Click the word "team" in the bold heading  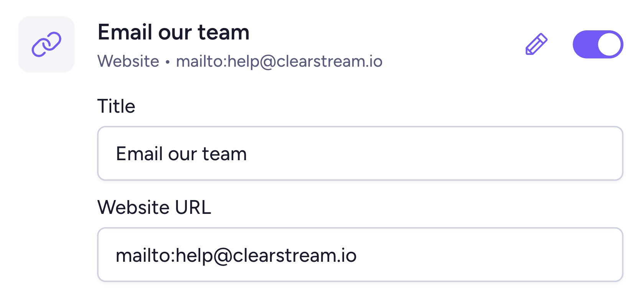point(224,32)
